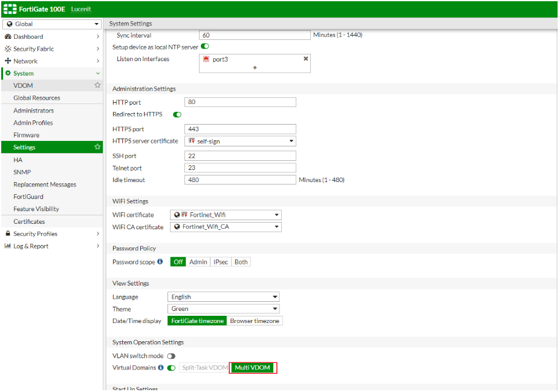Open the HA menu item

[52, 160]
